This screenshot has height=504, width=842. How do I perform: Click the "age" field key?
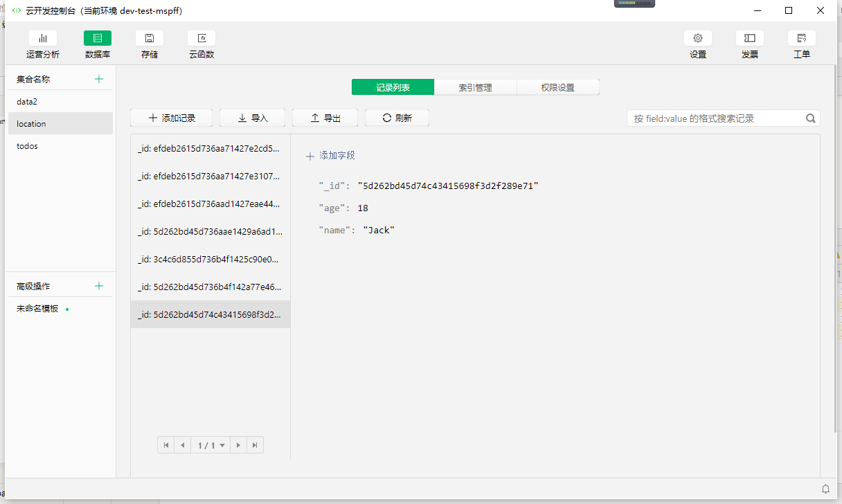[x=334, y=208]
